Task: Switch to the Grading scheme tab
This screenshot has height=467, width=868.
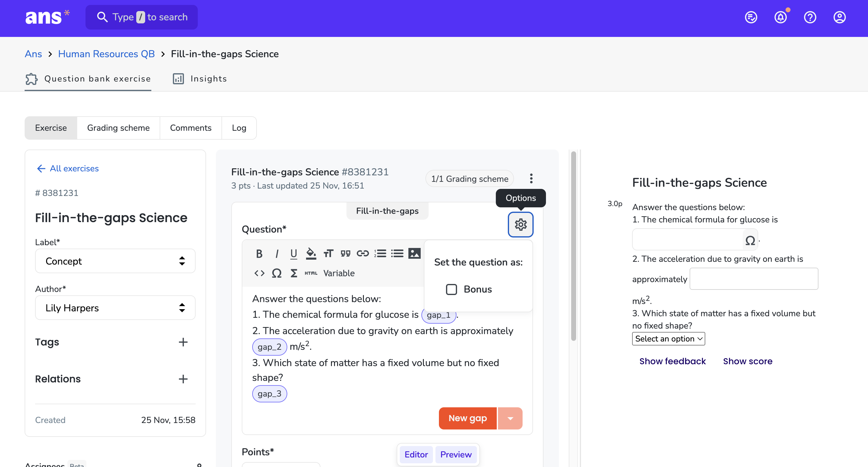Action: pos(118,128)
